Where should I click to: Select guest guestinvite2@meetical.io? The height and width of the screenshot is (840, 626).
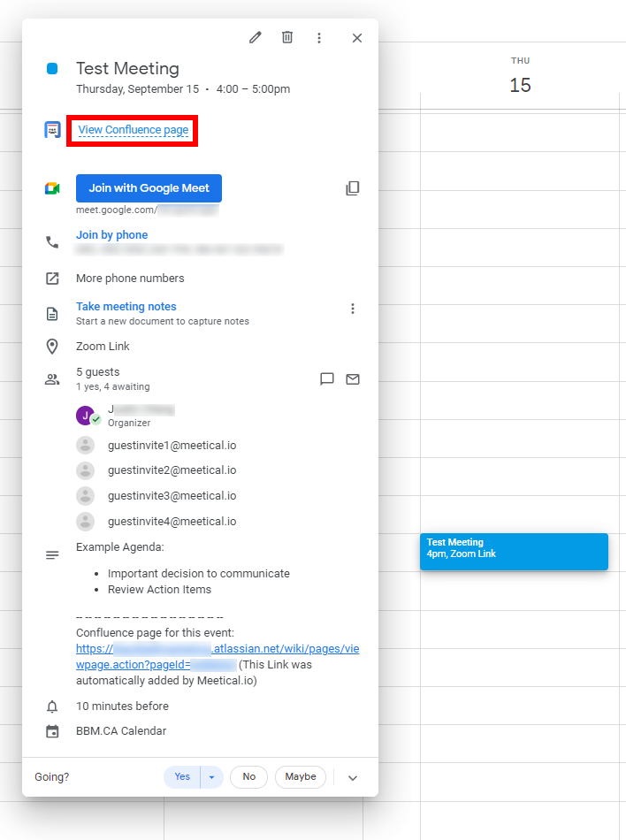172,470
